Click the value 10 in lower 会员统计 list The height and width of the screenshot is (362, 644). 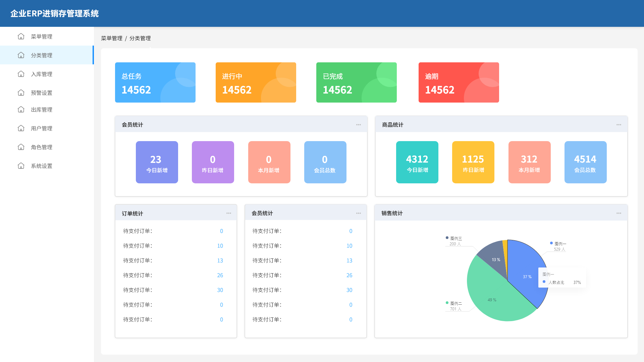pyautogui.click(x=350, y=246)
